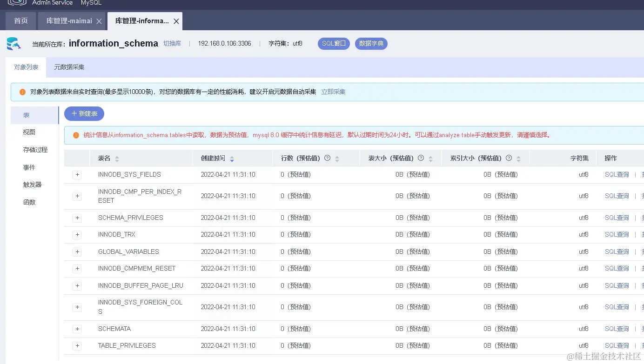Open SQL查询 for SCHEMA_PRIVILEGES
This screenshot has width=644, height=364.
617,218
